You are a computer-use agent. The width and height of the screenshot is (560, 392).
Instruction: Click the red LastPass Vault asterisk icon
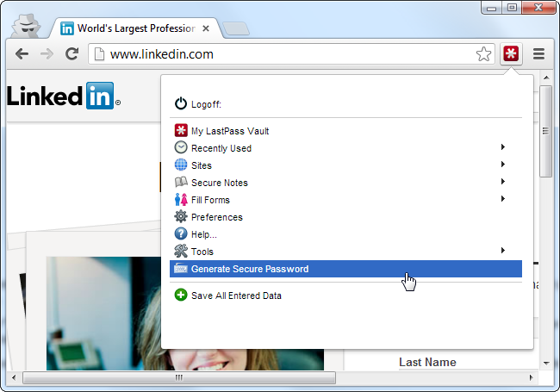click(x=181, y=130)
